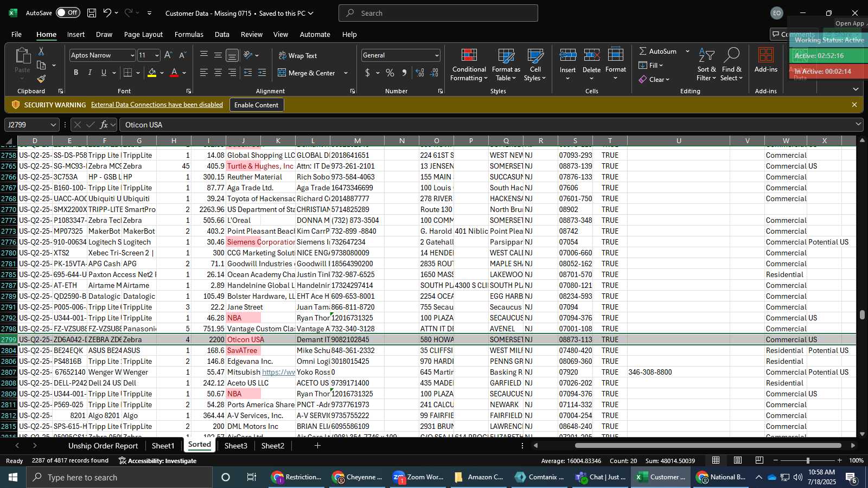Image resolution: width=868 pixels, height=488 pixels.
Task: Click Decrease Decimal icon
Action: pos(434,73)
